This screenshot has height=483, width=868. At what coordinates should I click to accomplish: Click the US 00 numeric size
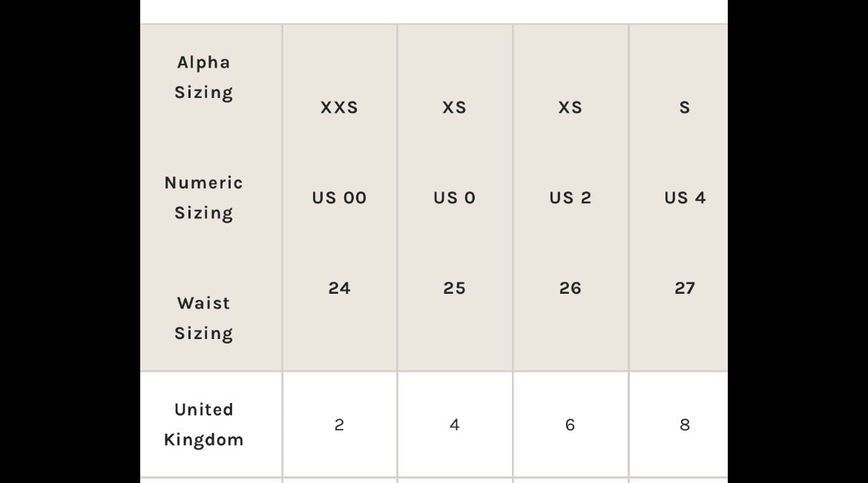(339, 198)
